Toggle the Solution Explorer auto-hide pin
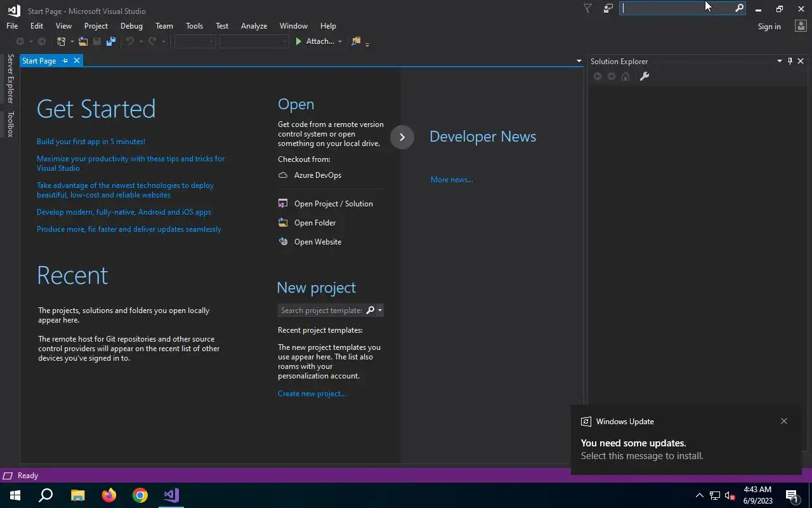 pyautogui.click(x=790, y=61)
